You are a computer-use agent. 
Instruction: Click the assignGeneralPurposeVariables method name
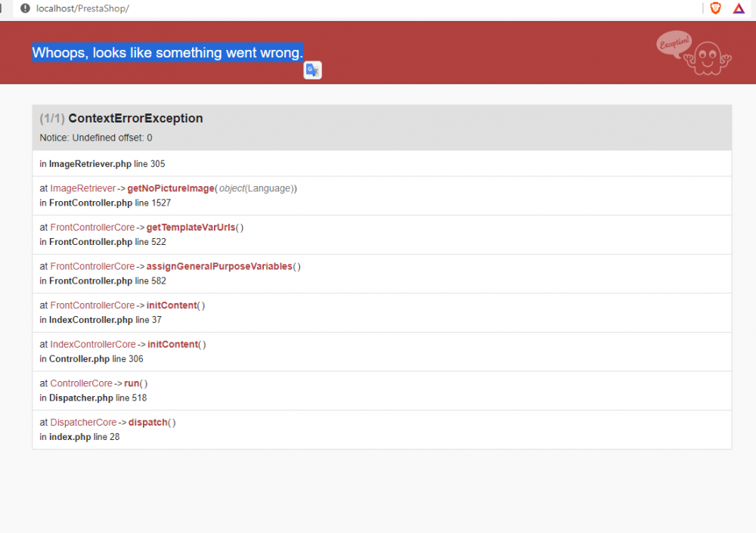pyautogui.click(x=219, y=266)
